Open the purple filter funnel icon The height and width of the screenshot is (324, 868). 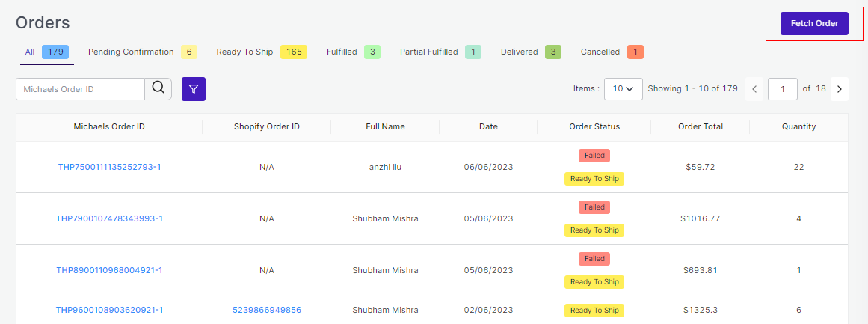pos(194,89)
